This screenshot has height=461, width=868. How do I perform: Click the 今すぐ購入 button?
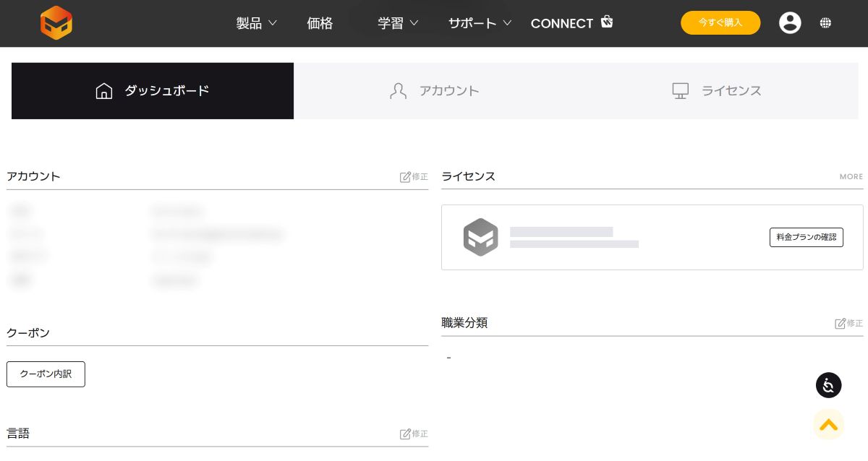[x=720, y=22]
